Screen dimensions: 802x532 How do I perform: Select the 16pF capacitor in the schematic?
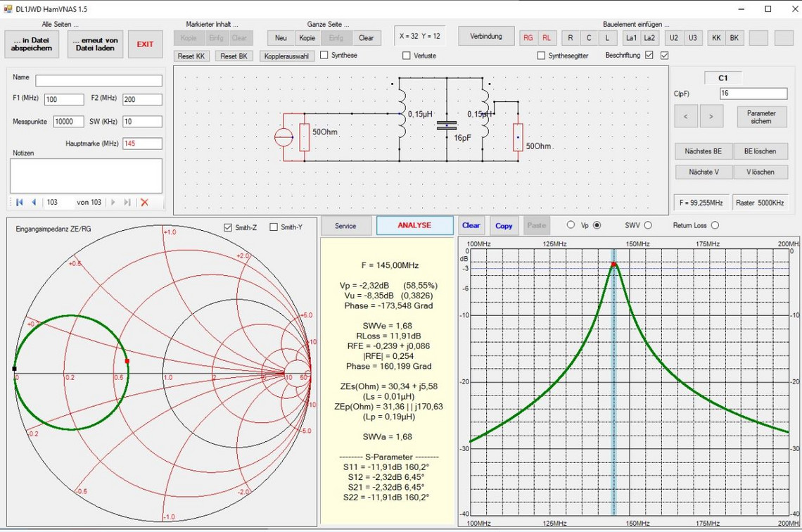[447, 126]
